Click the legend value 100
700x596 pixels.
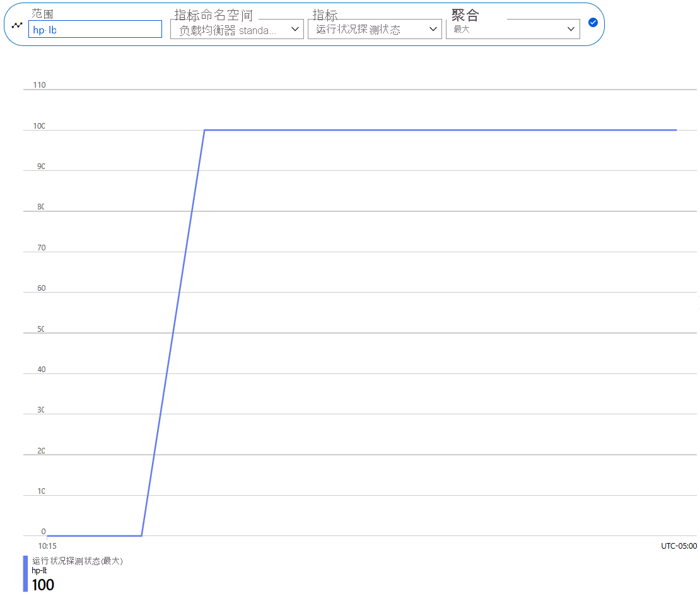43,585
